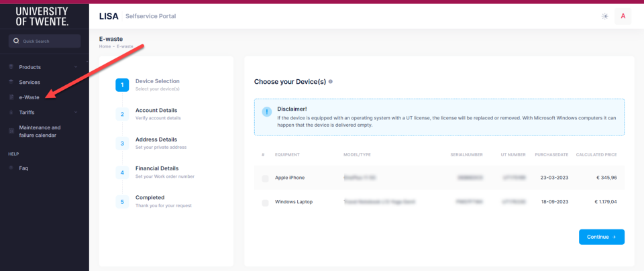The width and height of the screenshot is (644, 271).
Task: Check the Windows Laptop checkbox
Action: [x=266, y=203]
